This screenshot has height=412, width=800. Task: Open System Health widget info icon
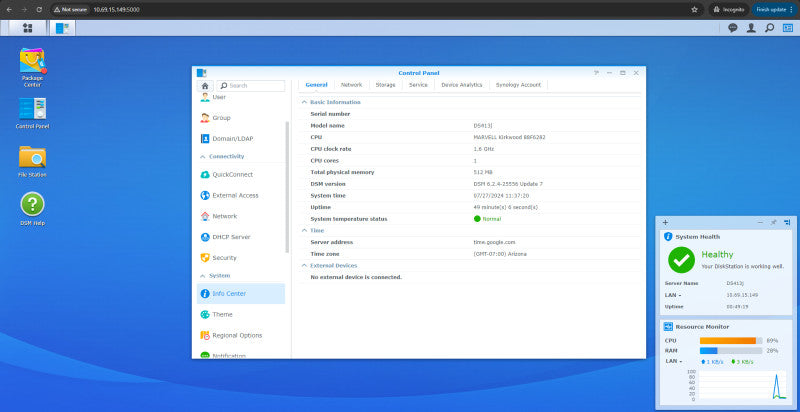pos(668,237)
